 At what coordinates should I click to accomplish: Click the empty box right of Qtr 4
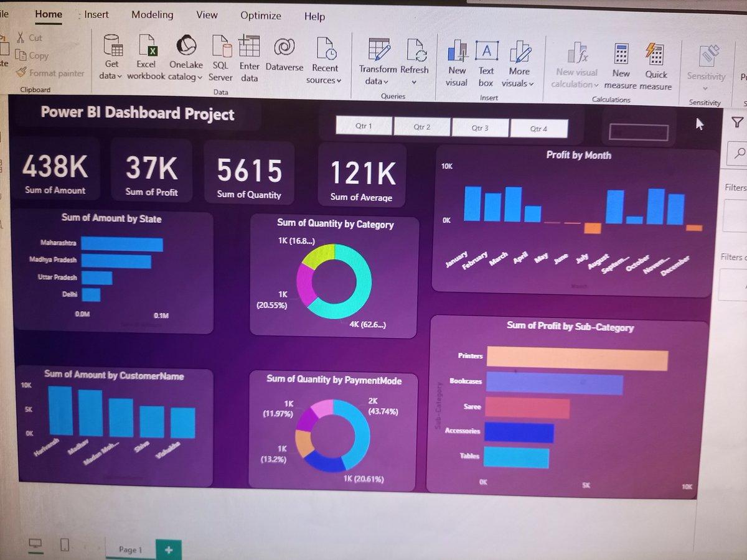639,132
